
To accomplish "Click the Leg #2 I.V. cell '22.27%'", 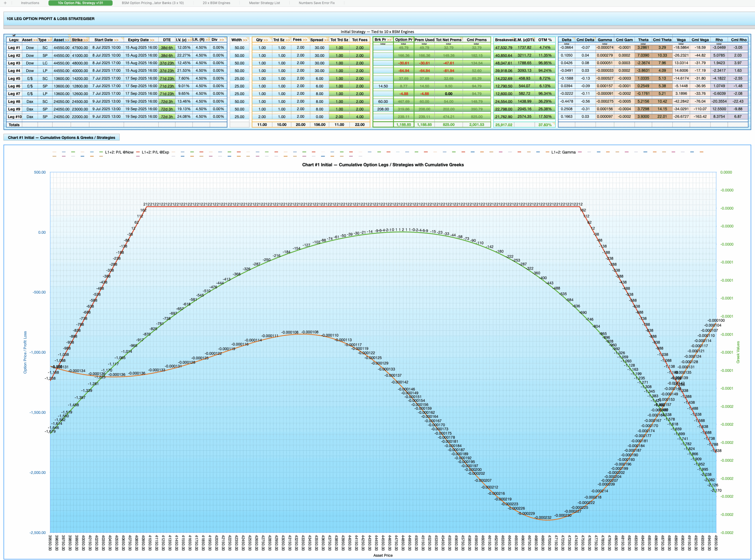I will pos(184,55).
